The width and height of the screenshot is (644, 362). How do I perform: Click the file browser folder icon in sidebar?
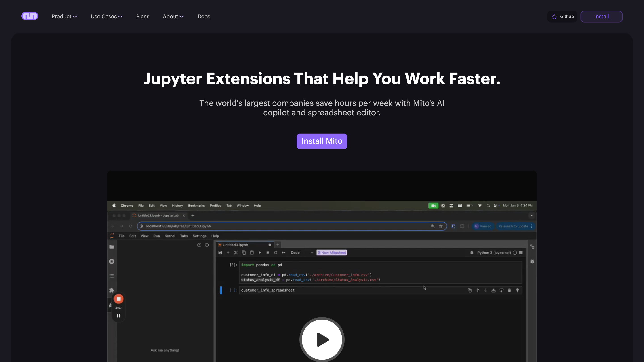(112, 247)
